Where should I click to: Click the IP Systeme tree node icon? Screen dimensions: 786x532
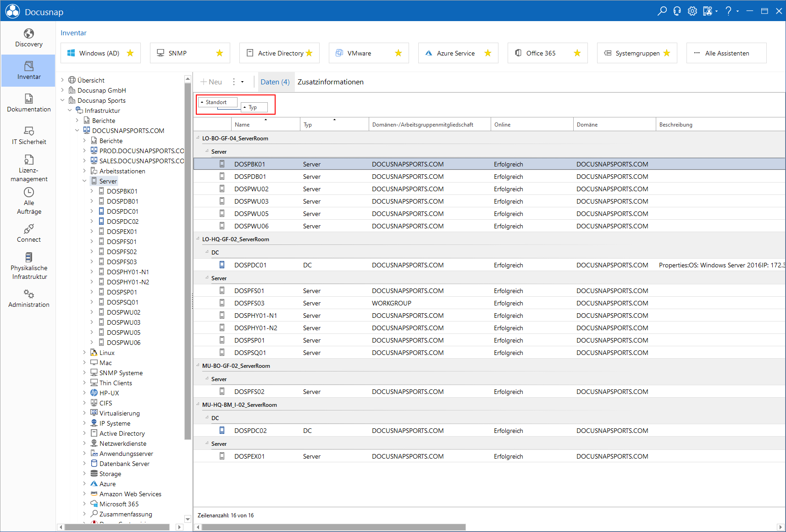click(x=94, y=423)
